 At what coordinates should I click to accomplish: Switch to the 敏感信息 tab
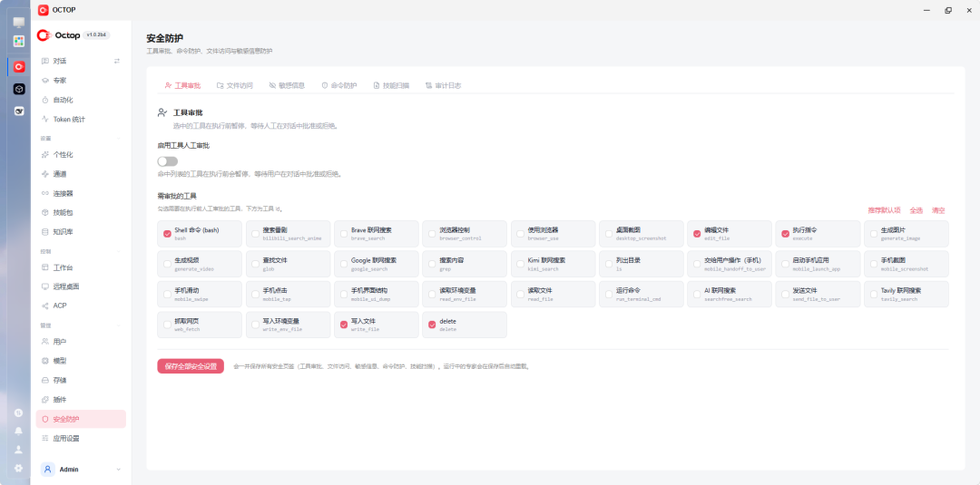tap(287, 85)
